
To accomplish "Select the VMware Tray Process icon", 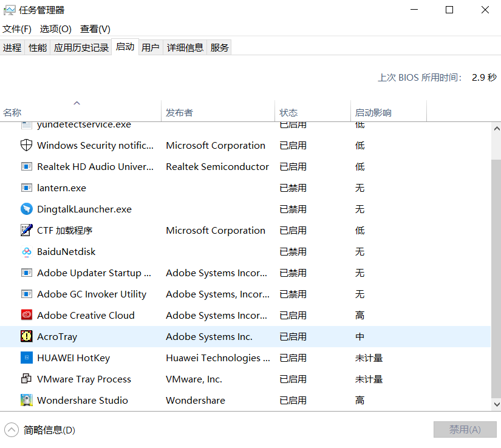I will tap(26, 379).
